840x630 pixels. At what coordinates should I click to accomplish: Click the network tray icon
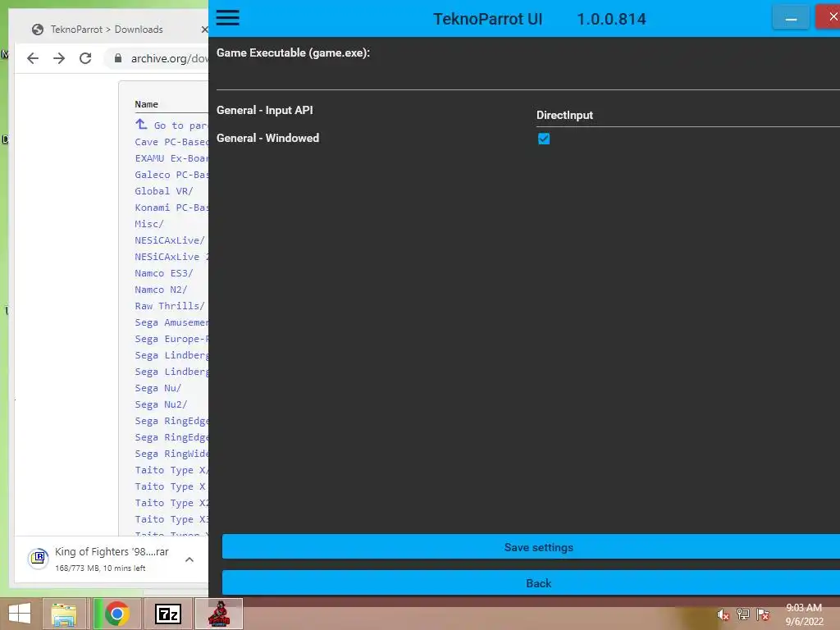(743, 614)
